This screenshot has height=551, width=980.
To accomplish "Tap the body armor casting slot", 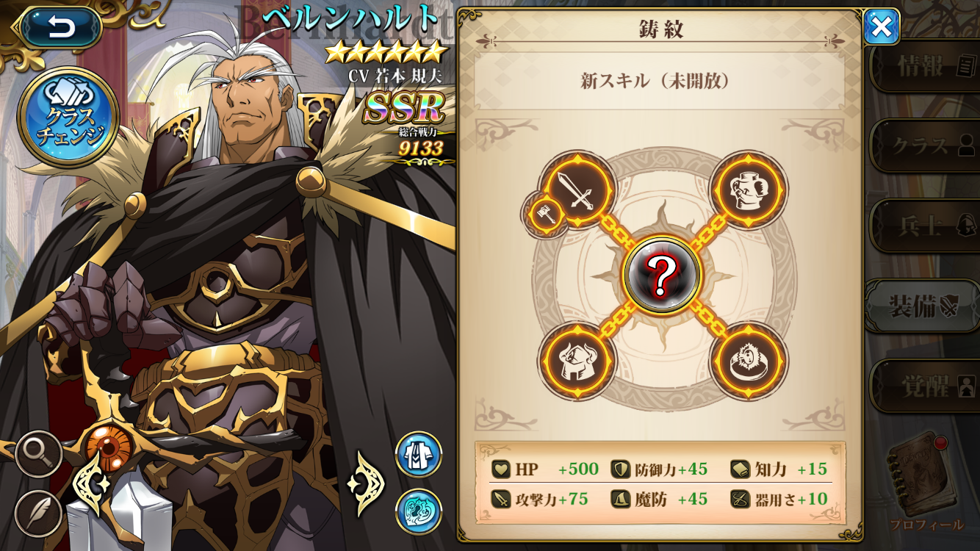I will (748, 189).
